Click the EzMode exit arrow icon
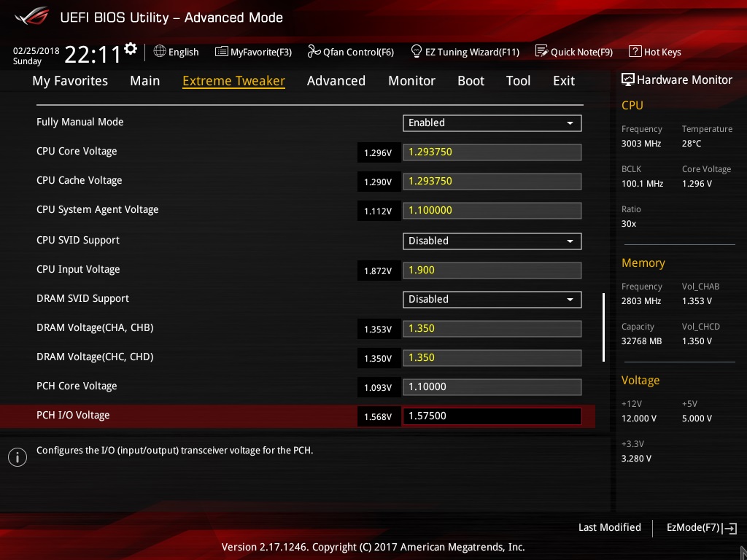 (729, 528)
